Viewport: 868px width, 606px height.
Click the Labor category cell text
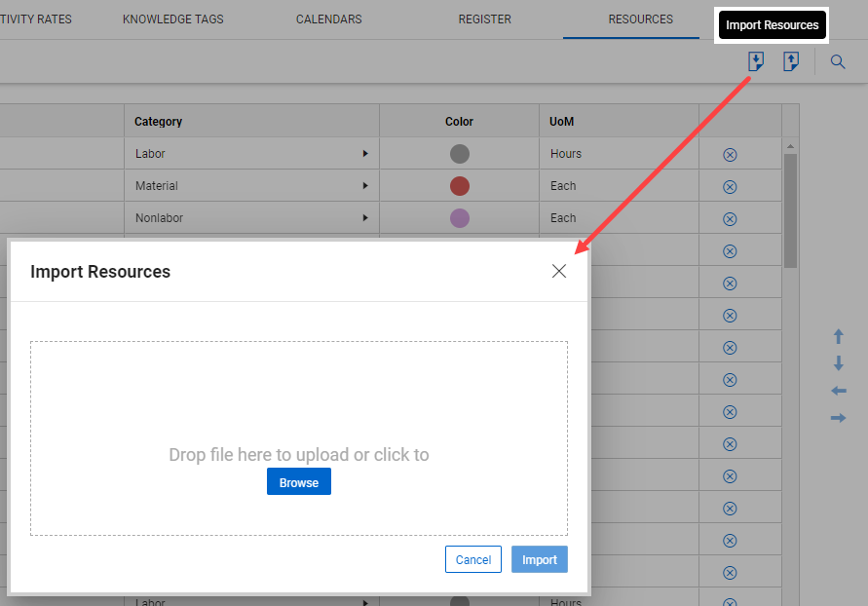[x=150, y=153]
